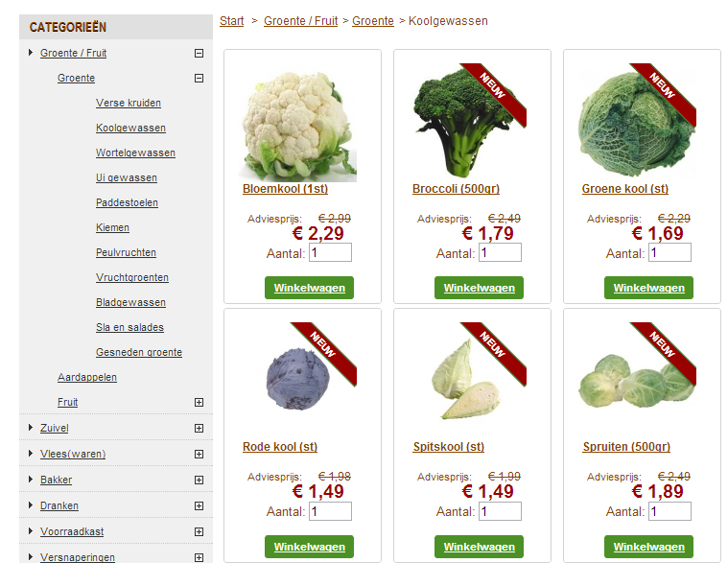Select the Paddestoelen category
Image resolution: width=728 pixels, height=563 pixels.
click(x=127, y=202)
